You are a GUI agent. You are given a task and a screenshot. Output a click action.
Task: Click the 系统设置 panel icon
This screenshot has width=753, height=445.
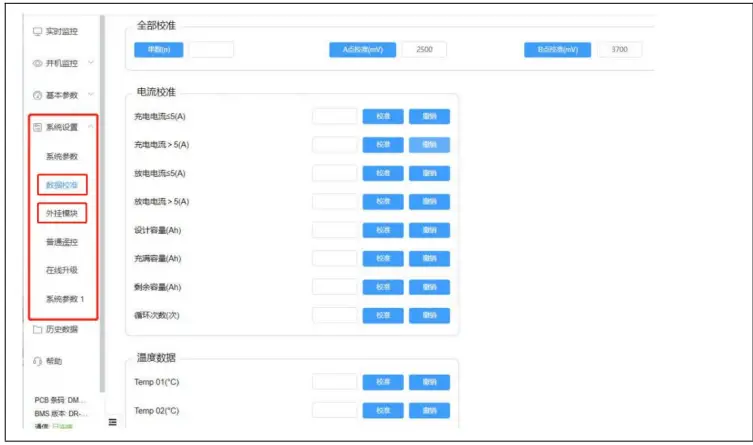(x=37, y=127)
